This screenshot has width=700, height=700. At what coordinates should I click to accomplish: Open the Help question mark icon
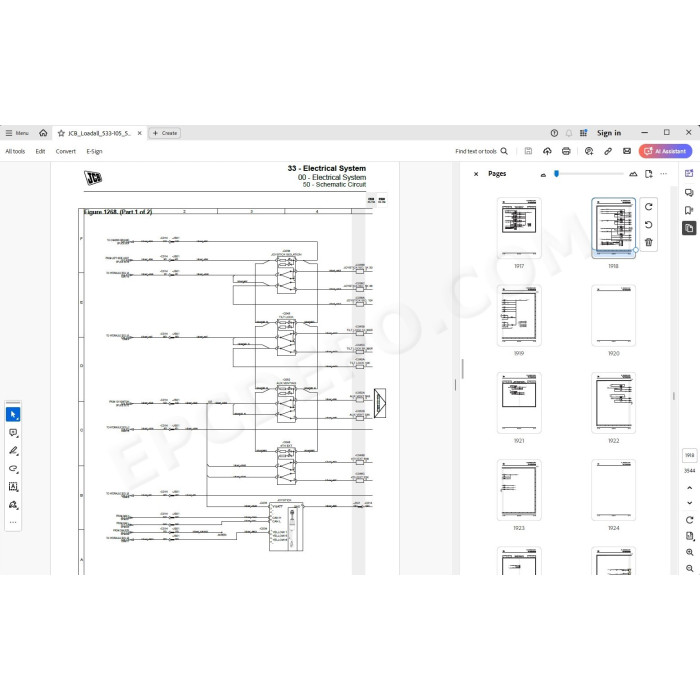(554, 133)
